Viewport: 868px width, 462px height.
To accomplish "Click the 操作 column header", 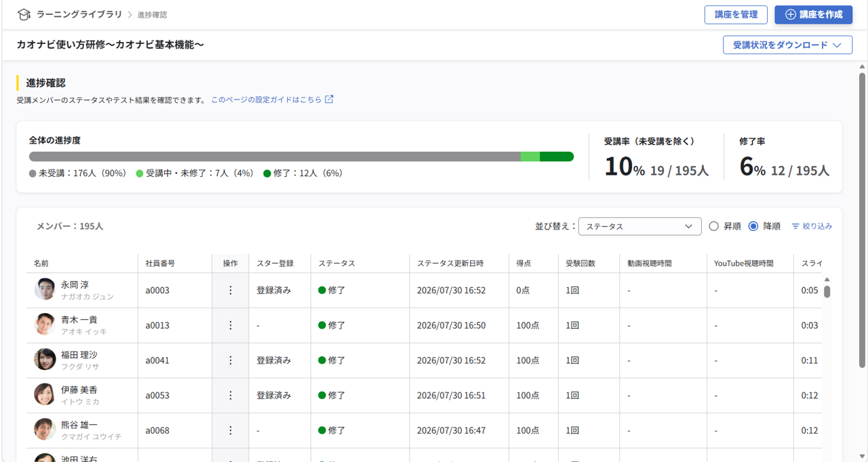I will (x=231, y=264).
